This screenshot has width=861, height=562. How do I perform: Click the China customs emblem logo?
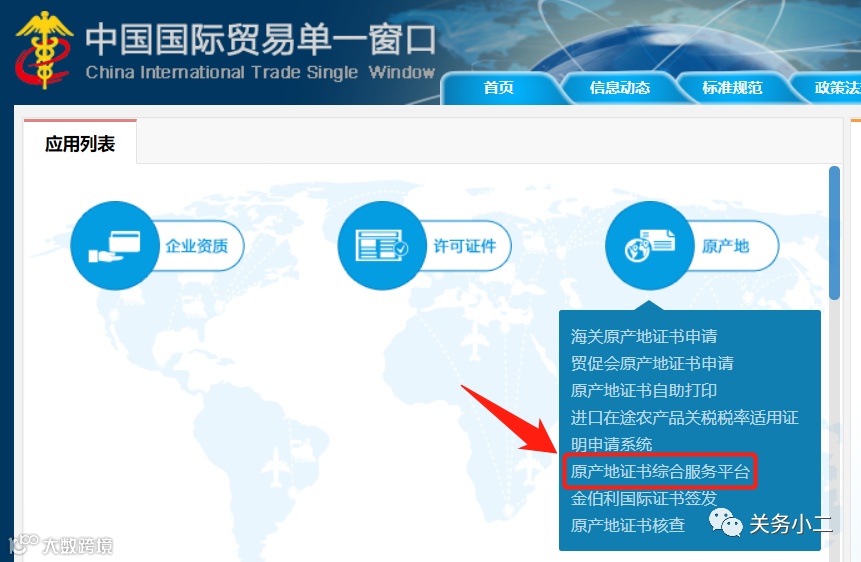click(44, 49)
